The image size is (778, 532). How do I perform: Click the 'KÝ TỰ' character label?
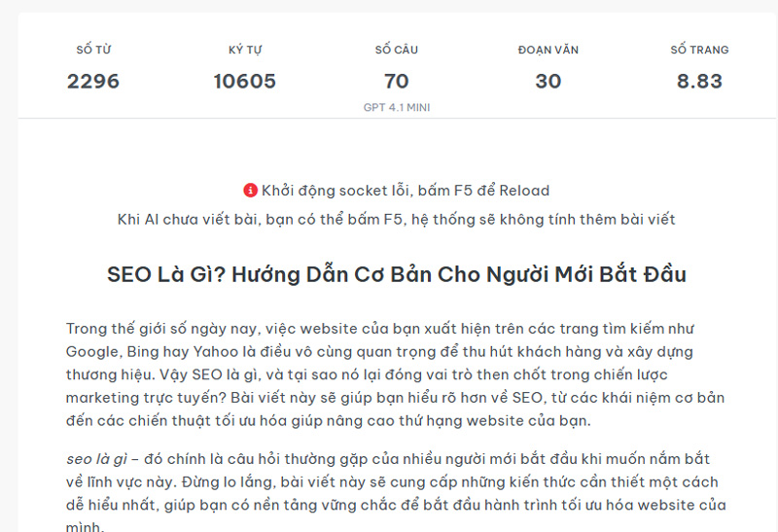pyautogui.click(x=245, y=50)
